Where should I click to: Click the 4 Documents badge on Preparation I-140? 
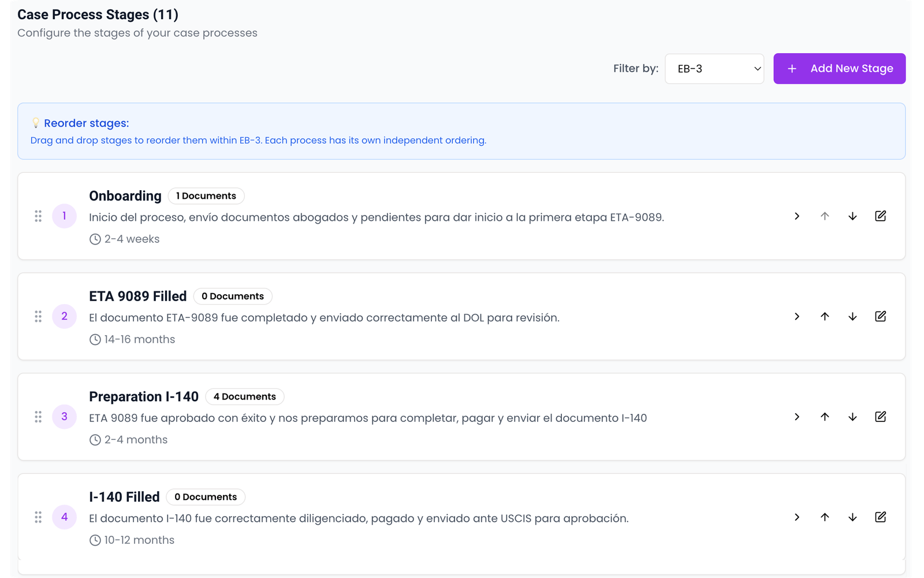point(245,397)
